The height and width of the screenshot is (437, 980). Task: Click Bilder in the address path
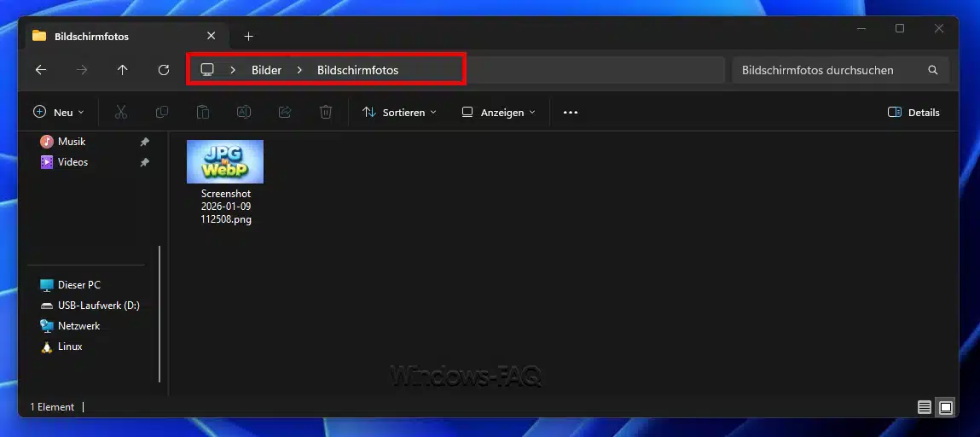click(266, 70)
